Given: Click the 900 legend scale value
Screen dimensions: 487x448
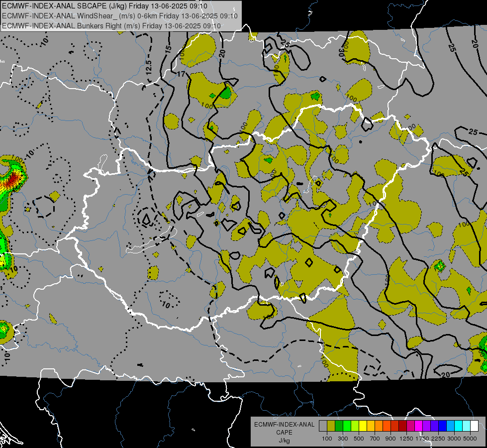Looking at the screenshot, I should pyautogui.click(x=390, y=439).
